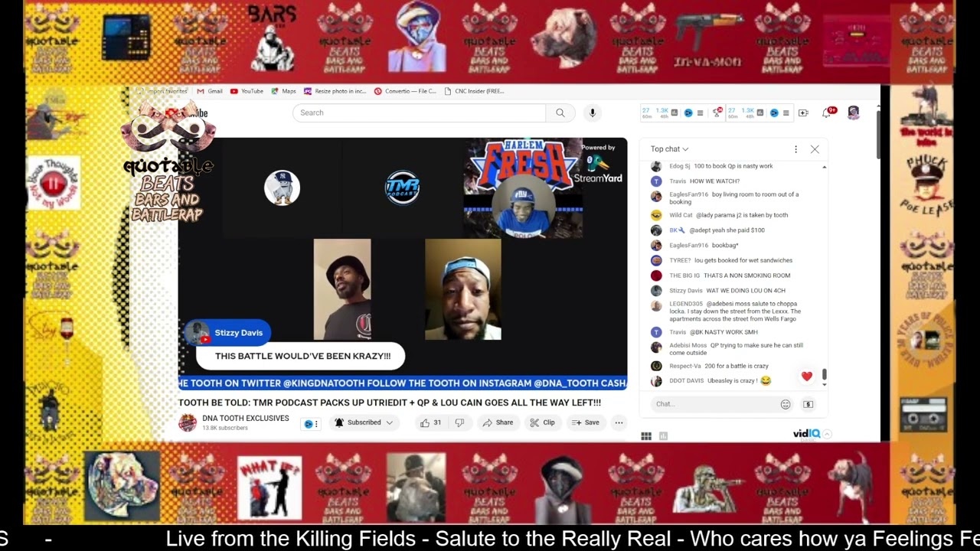980x551 pixels.
Task: Focus the YouTube search field
Action: point(419,112)
